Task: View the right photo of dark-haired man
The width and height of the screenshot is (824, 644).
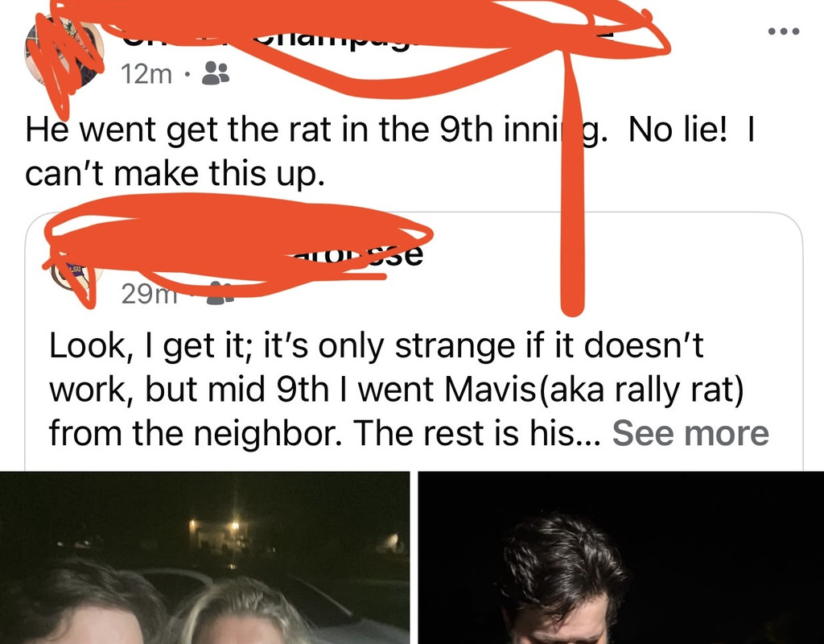Action: tap(620, 558)
